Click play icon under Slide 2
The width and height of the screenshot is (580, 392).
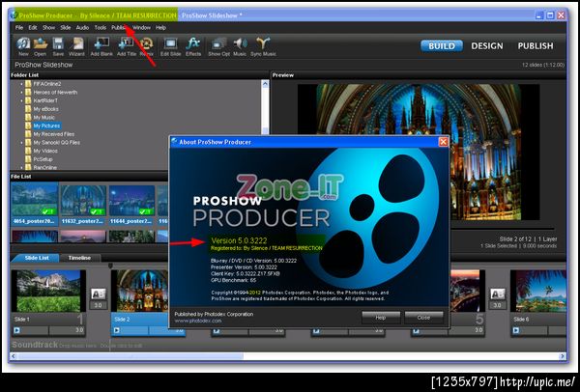pyautogui.click(x=117, y=330)
